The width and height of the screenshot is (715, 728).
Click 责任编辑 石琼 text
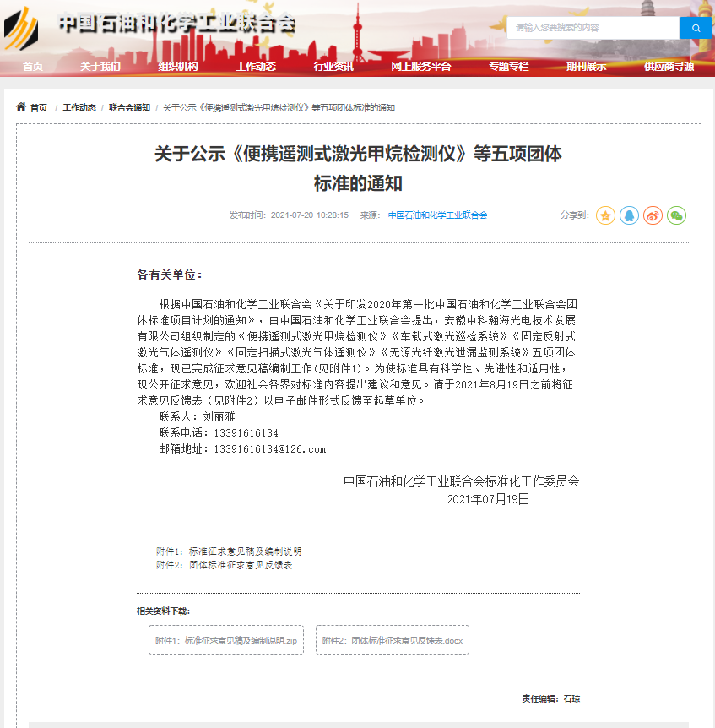pyautogui.click(x=550, y=698)
